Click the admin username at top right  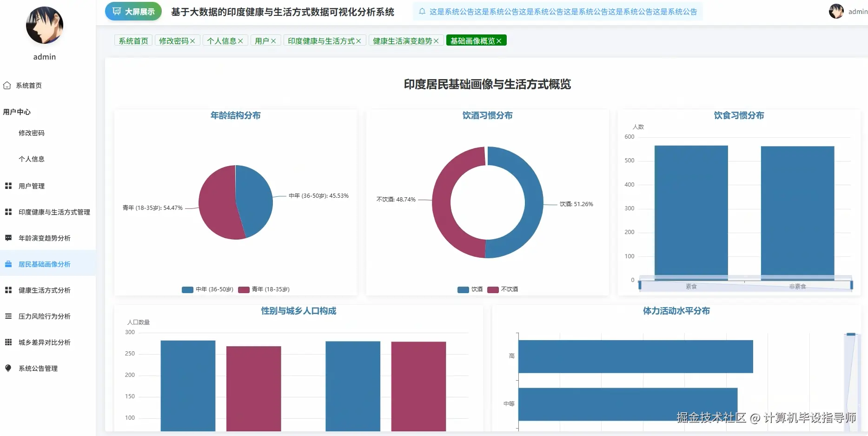click(x=858, y=12)
